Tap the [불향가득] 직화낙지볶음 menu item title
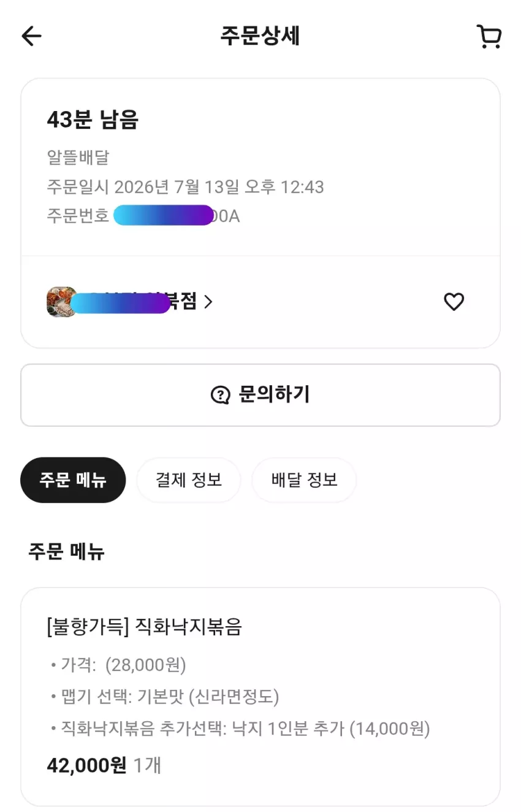 click(x=144, y=627)
